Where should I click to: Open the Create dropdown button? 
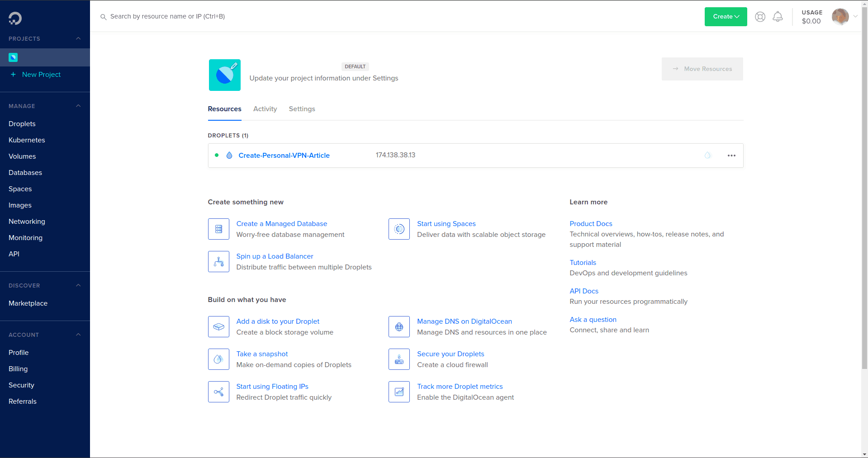tap(726, 17)
